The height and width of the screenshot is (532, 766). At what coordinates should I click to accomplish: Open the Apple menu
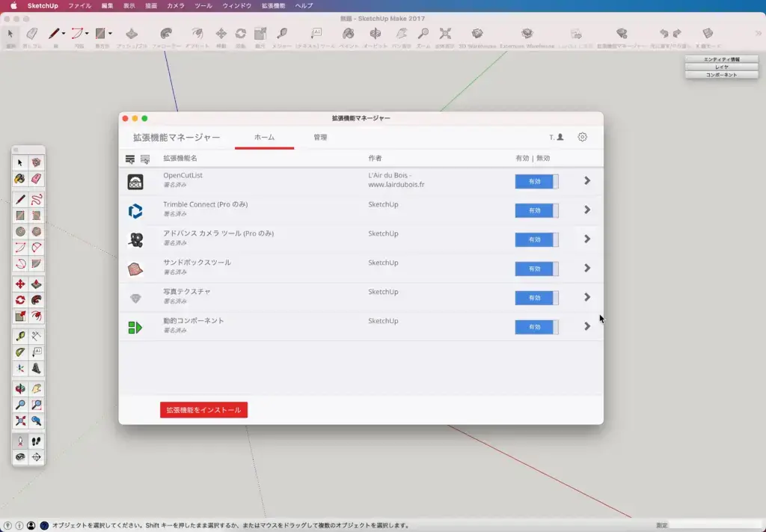coord(13,6)
